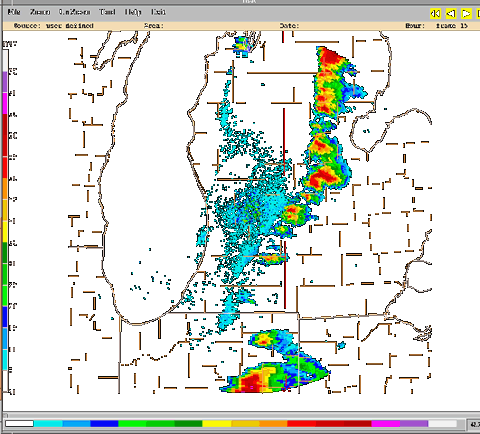480x434 pixels.
Task: Step forward one frame with right arrow
Action: pyautogui.click(x=466, y=13)
